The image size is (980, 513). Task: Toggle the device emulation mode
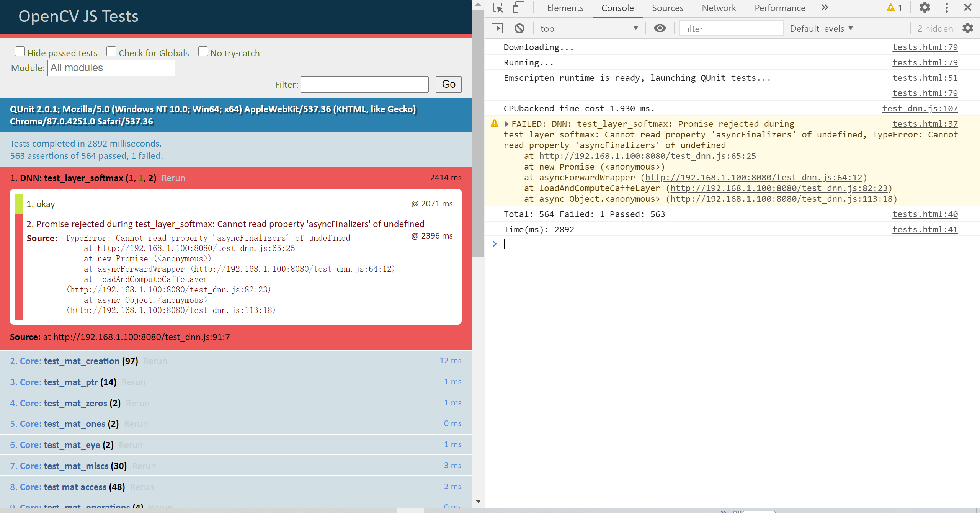[519, 8]
